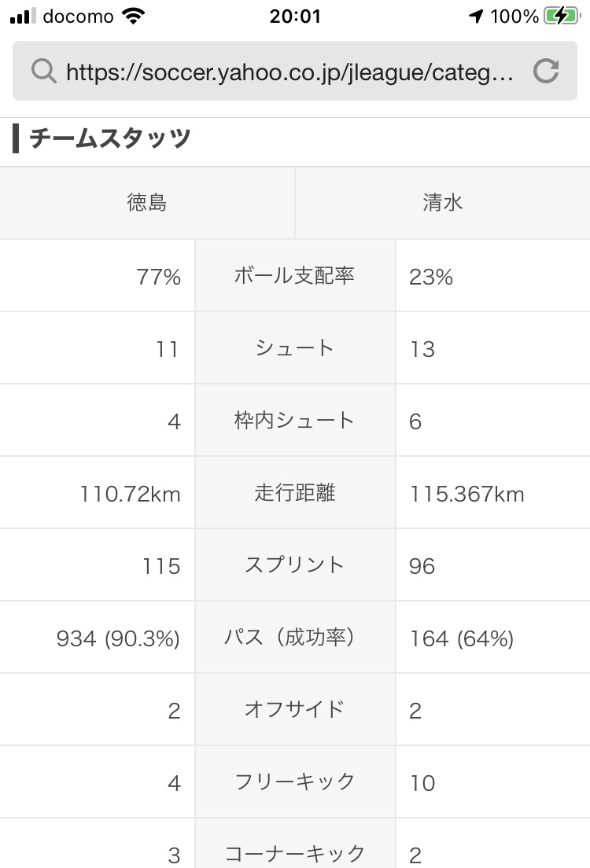Tap the シュート stat row label
The width and height of the screenshot is (590, 868).
(294, 348)
